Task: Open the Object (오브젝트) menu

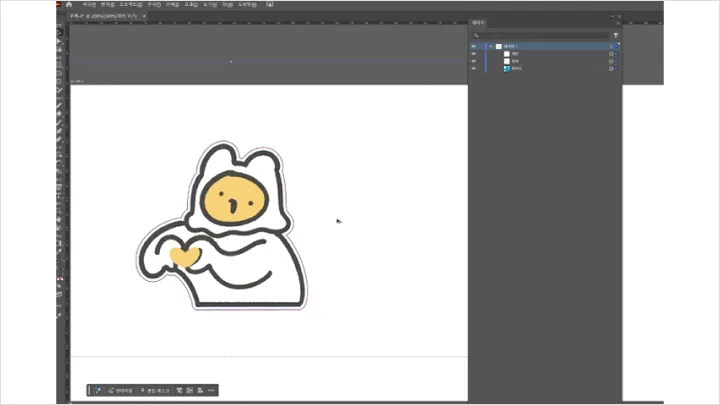Action: coord(131,5)
